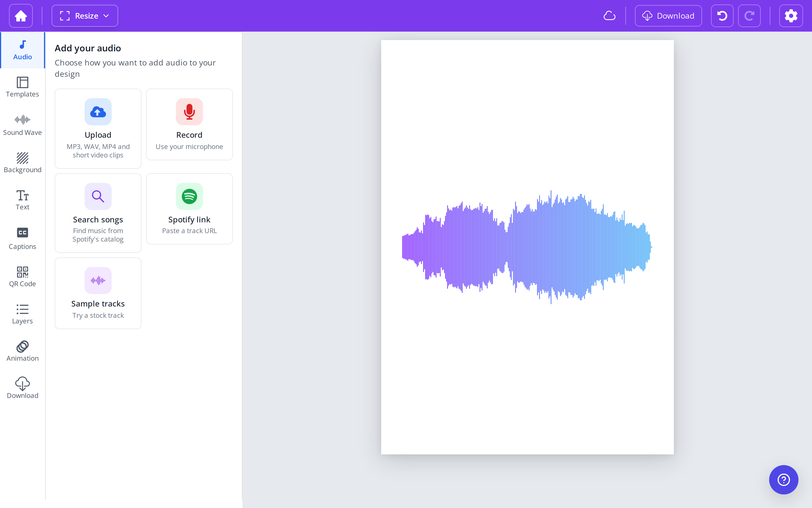Open the Text tool panel
The height and width of the screenshot is (508, 812).
(23, 200)
